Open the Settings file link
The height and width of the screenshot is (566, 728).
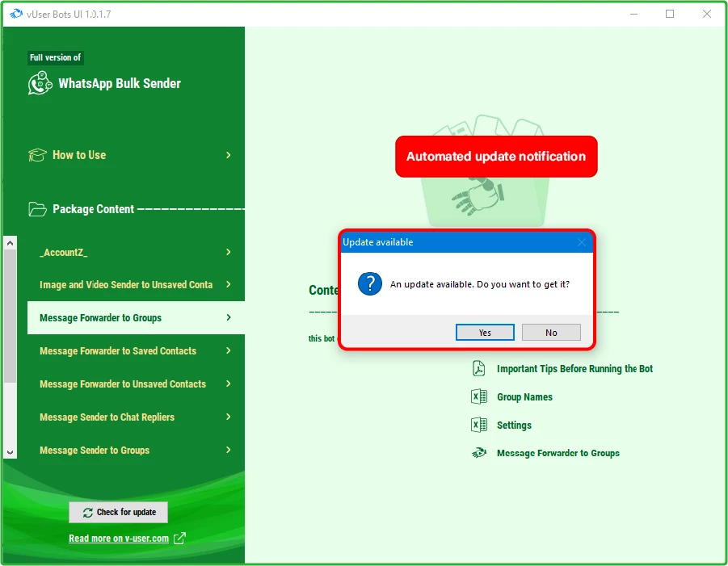tap(514, 425)
